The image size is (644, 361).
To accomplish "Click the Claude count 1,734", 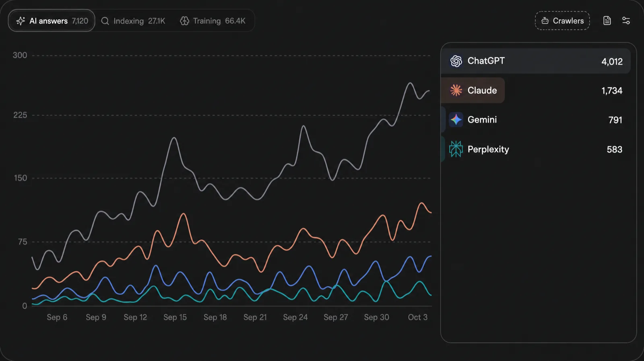I will pyautogui.click(x=612, y=91).
